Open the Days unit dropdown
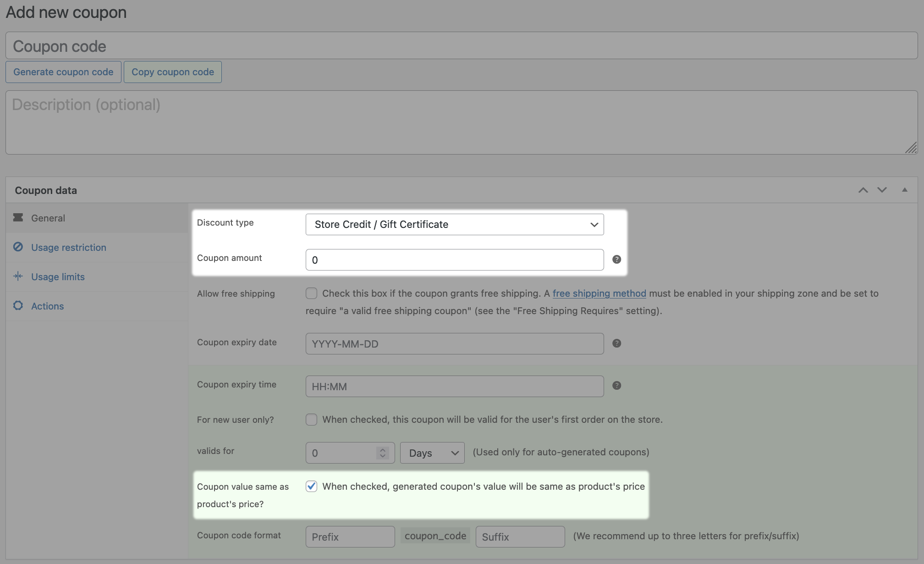Screen dimensions: 924x564 [431, 453]
